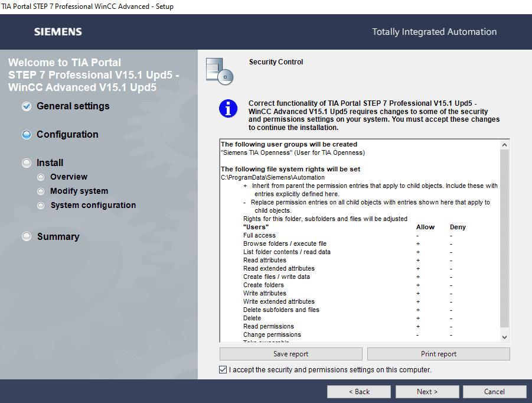Screen dimensions: 532x403
Task: Click the Create folders row
Action: tap(348, 285)
